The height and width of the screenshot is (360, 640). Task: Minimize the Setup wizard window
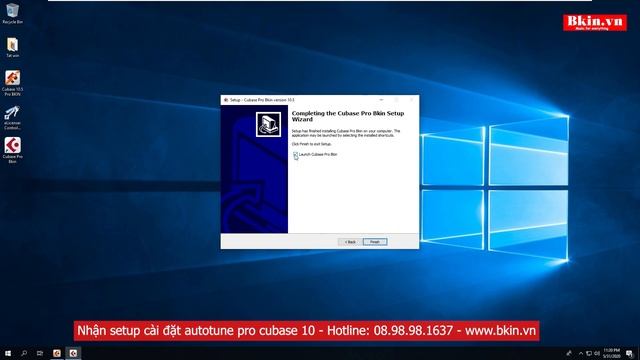[381, 100]
